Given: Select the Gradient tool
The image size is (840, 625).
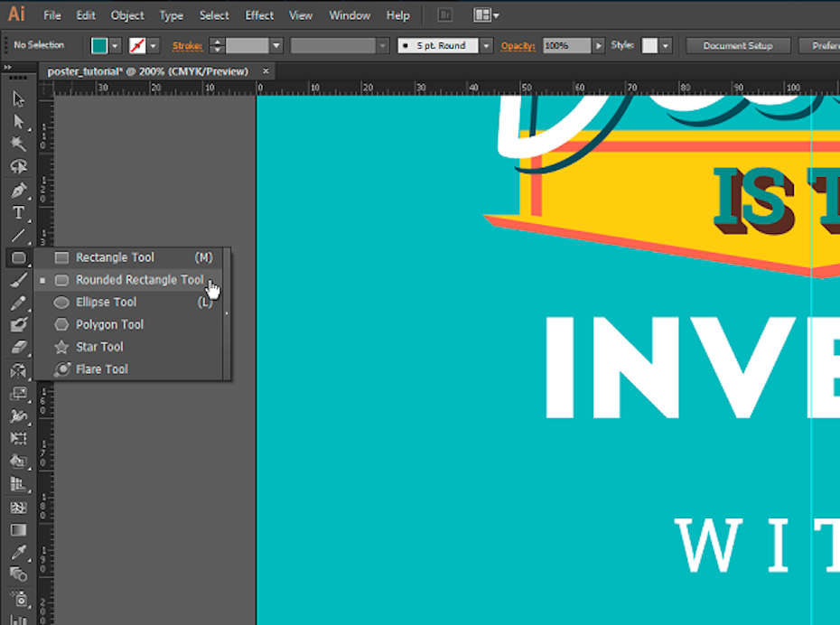Looking at the screenshot, I should 18,530.
